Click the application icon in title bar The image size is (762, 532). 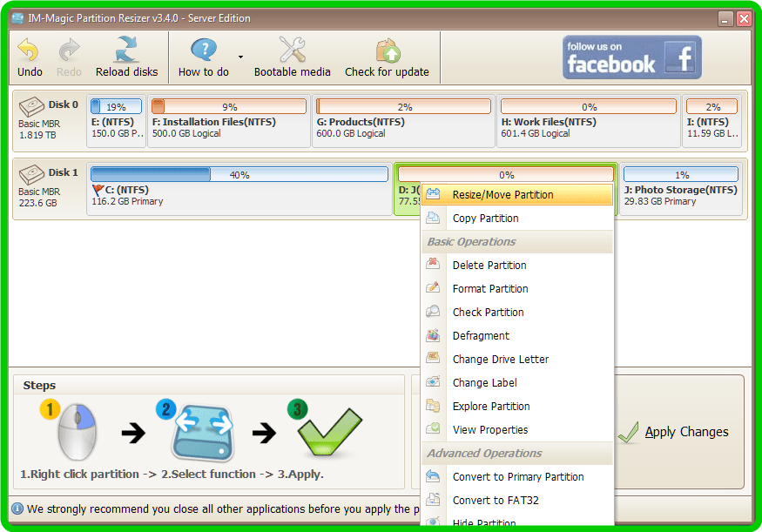coord(18,18)
